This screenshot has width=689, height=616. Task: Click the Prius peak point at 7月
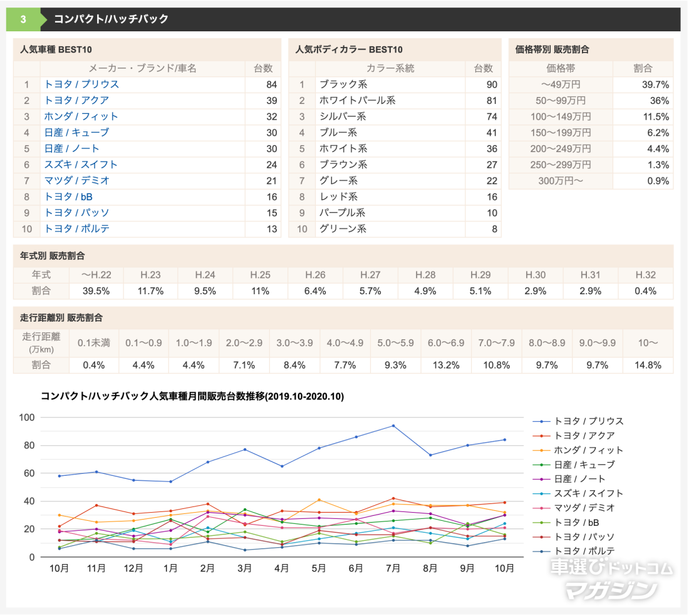click(393, 426)
